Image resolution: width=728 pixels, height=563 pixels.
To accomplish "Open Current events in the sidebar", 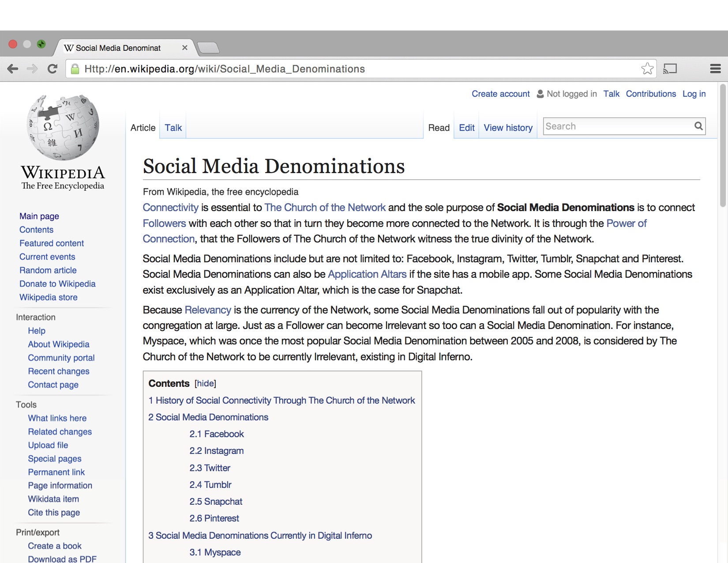I will 47,257.
